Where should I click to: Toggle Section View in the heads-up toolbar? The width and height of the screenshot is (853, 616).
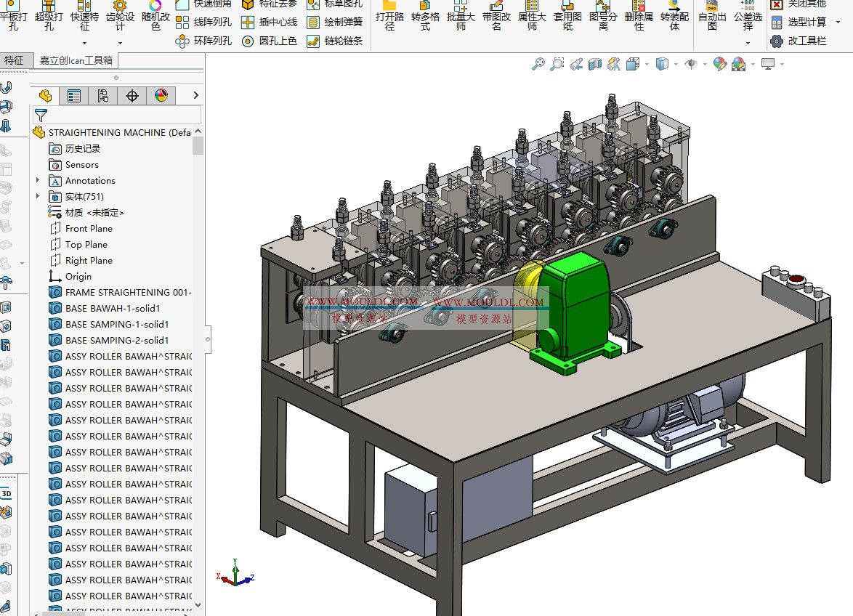(x=595, y=64)
